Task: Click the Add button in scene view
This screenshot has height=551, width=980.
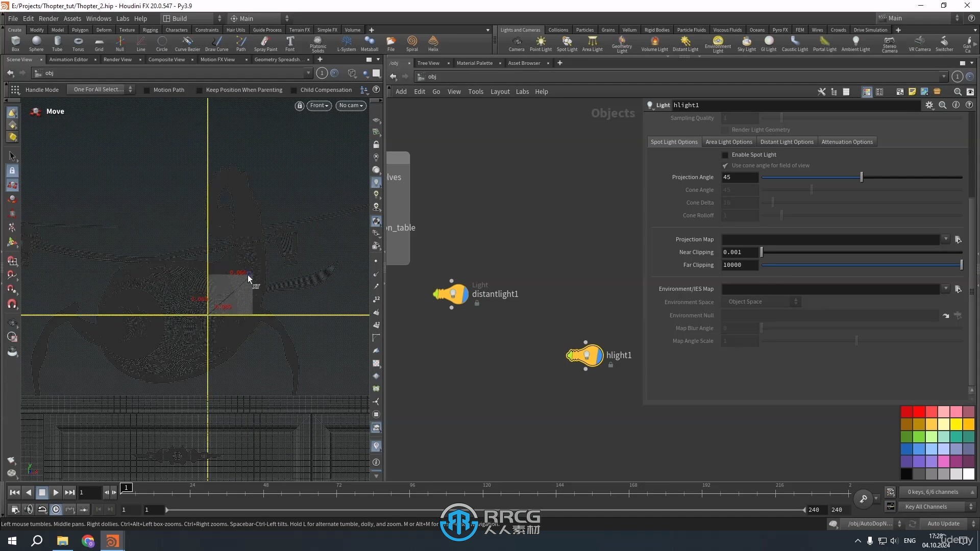Action: coord(401,91)
